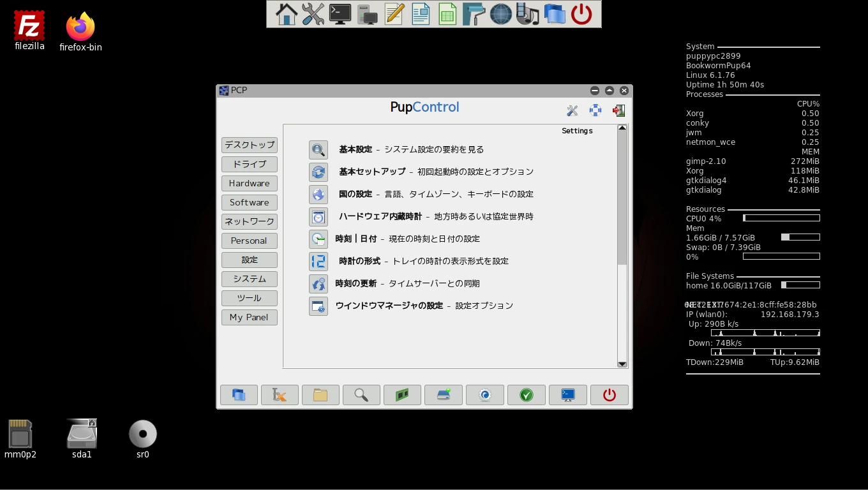The width and height of the screenshot is (868, 490).
Task: Open the sda1 drive desktop icon
Action: [x=82, y=435]
